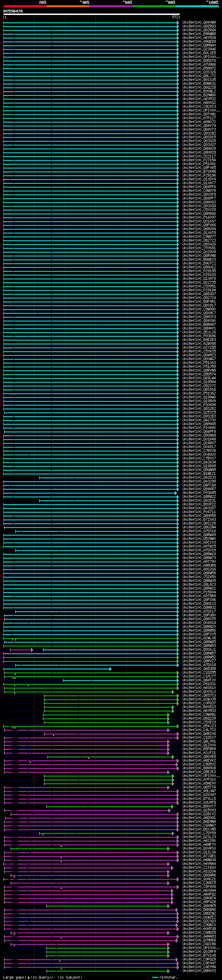Select hit label UniRef100_A9QED9
222x980 pixels.
pos(199,41)
